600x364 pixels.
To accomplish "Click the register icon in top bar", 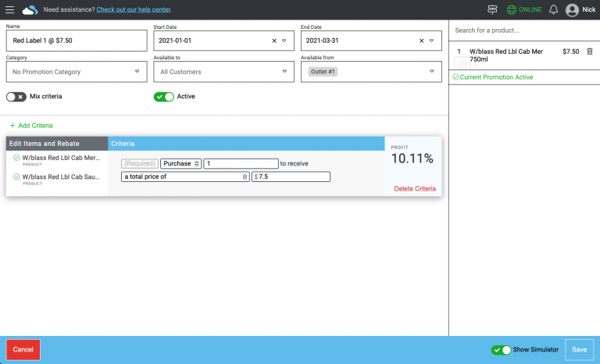I will pos(492,10).
